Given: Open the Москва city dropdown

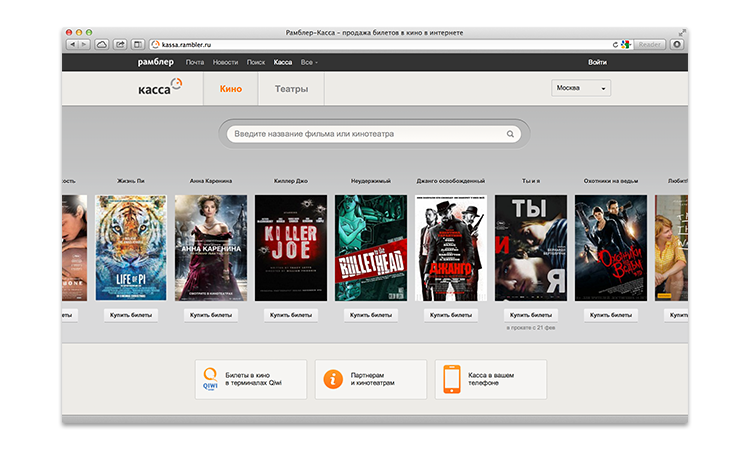Looking at the screenshot, I should [x=581, y=88].
